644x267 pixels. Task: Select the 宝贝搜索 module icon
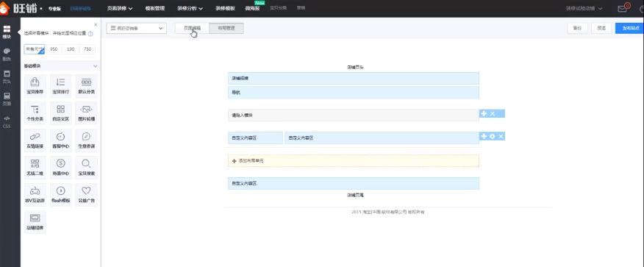tap(87, 167)
